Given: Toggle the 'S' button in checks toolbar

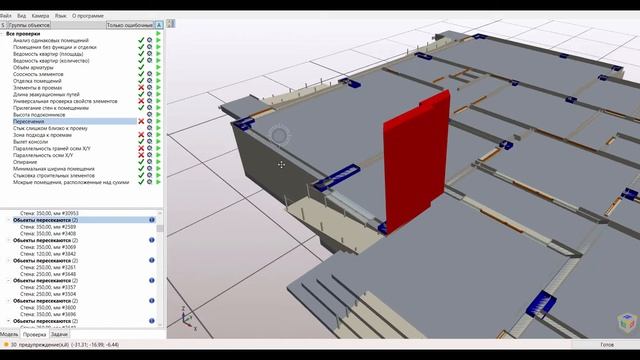Looking at the screenshot, I should [x=3, y=25].
